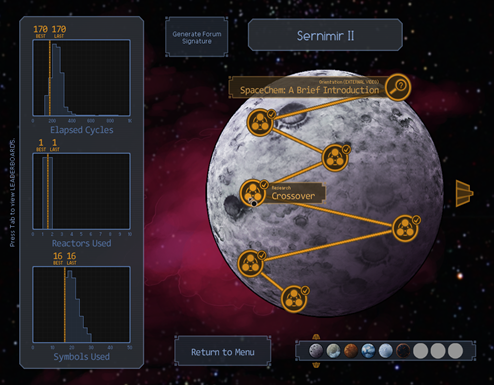Click the 1 BEST reactors score
This screenshot has height=385, width=494.
click(41, 145)
